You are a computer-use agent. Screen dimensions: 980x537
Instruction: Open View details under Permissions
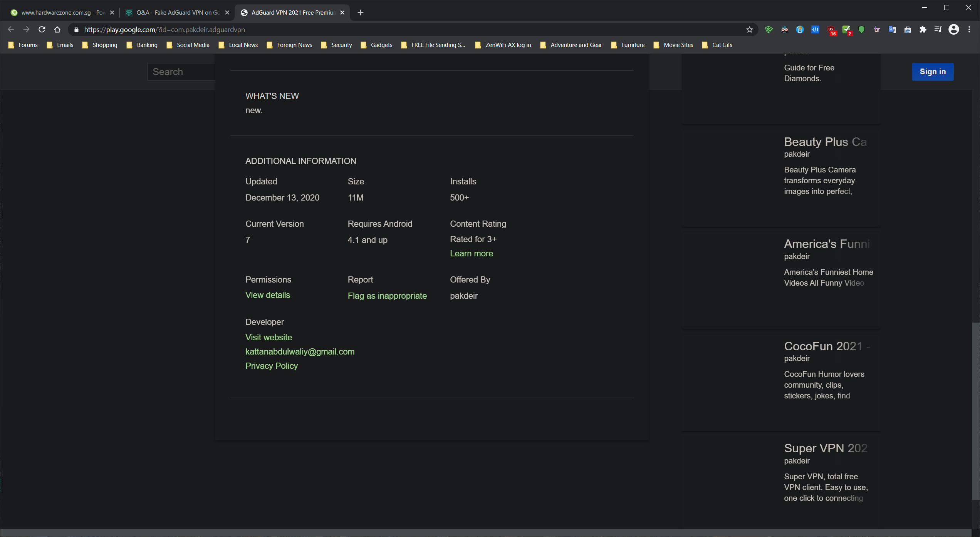click(x=267, y=295)
